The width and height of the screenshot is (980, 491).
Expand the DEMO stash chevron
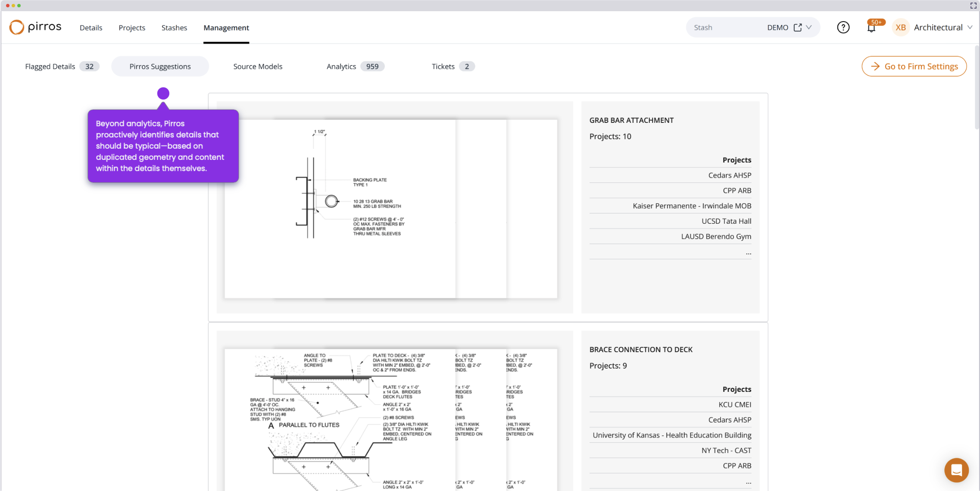[809, 28]
